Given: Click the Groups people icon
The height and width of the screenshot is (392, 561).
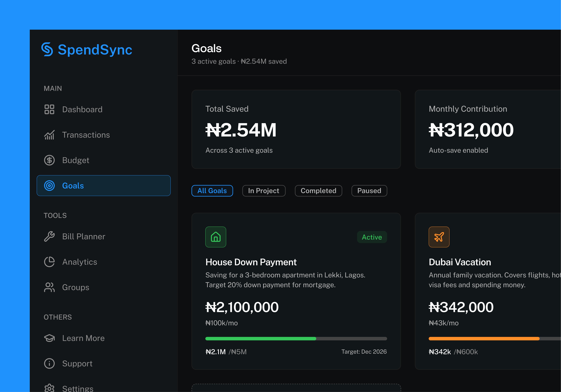Looking at the screenshot, I should [x=49, y=287].
